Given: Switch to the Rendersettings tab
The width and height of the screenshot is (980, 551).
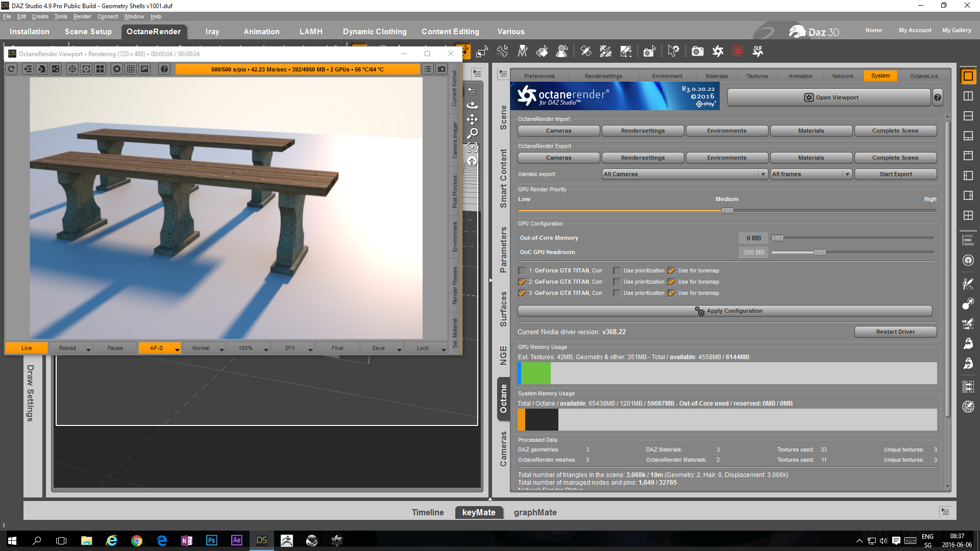Looking at the screenshot, I should pyautogui.click(x=603, y=76).
